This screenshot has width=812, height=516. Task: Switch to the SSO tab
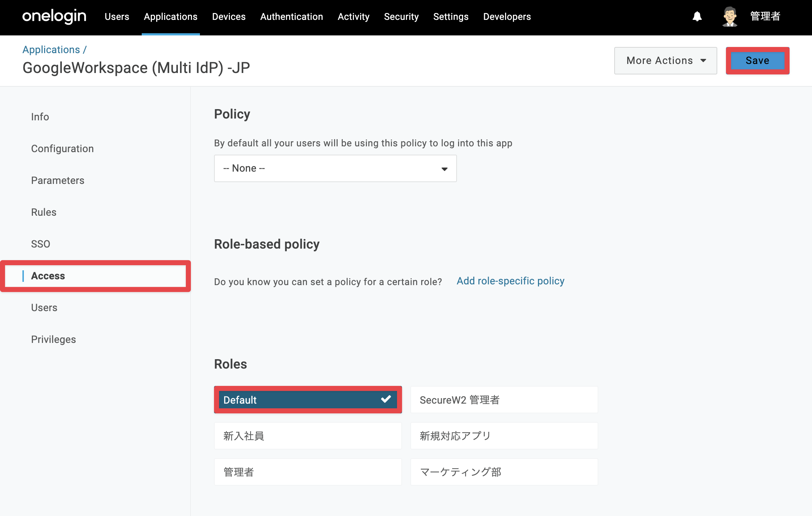pos(40,244)
